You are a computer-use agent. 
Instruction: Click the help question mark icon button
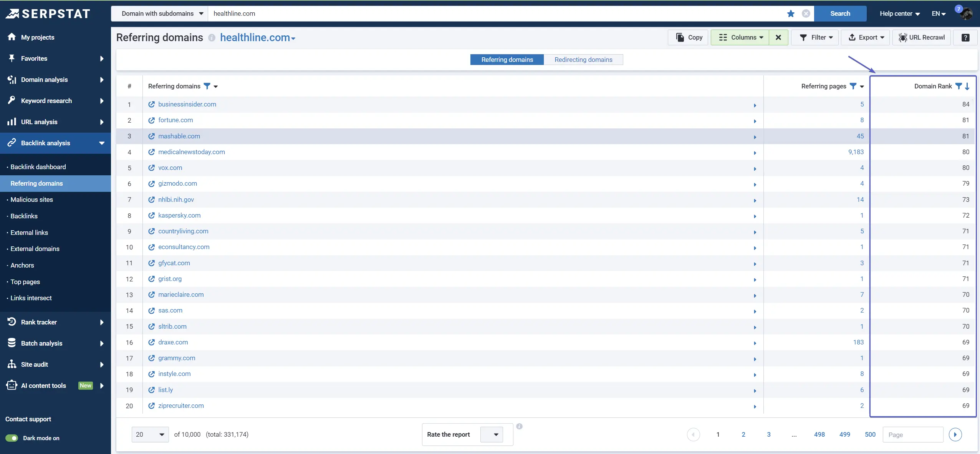click(965, 38)
